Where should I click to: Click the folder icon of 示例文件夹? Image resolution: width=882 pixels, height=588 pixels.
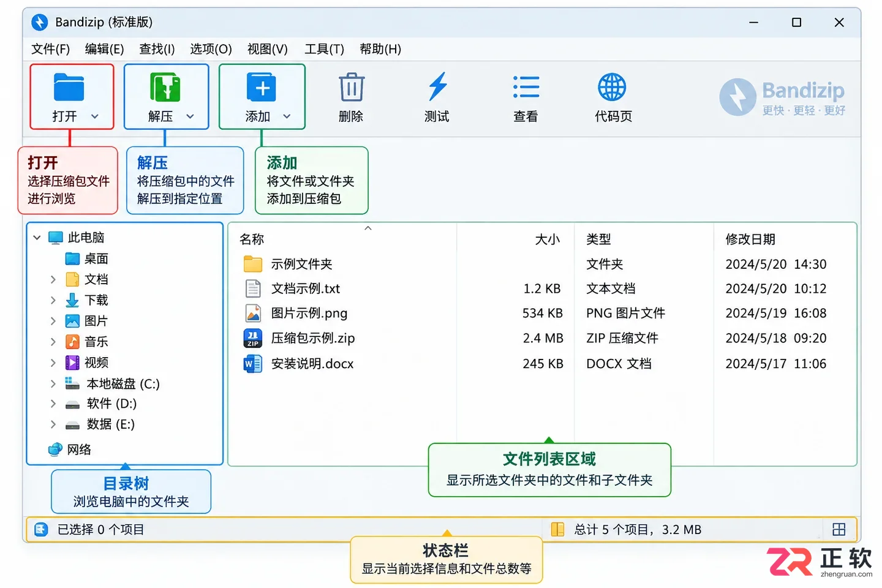pyautogui.click(x=253, y=264)
